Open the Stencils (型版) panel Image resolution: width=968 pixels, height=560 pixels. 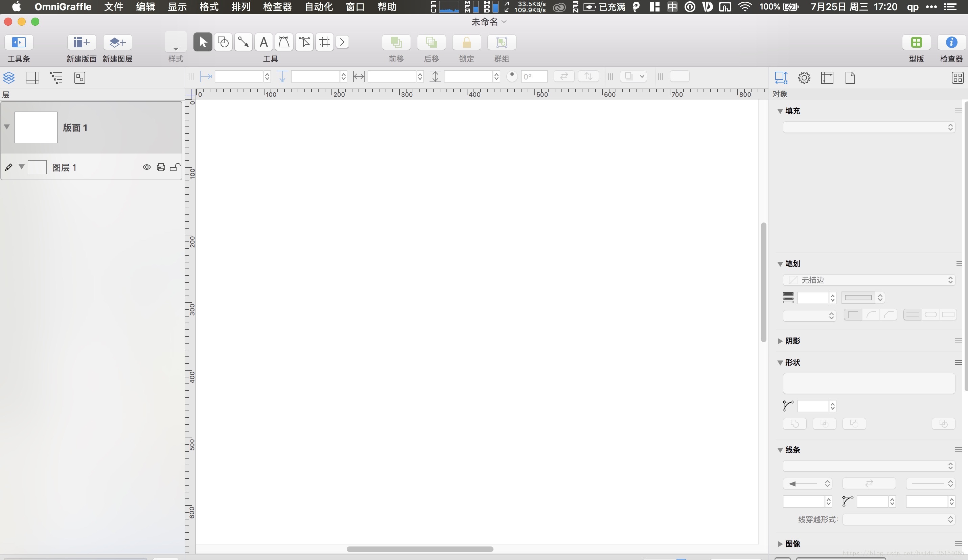coord(916,42)
